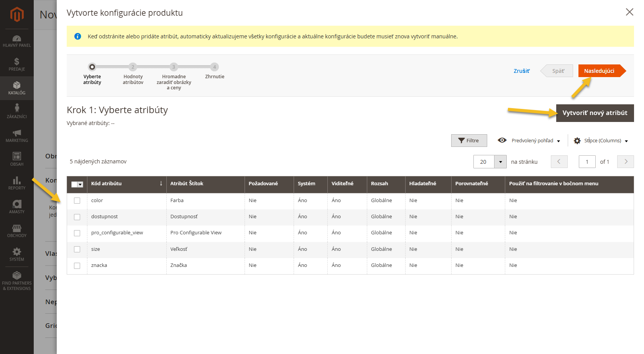Open the Systém gear icon in sidebar

coord(16,252)
